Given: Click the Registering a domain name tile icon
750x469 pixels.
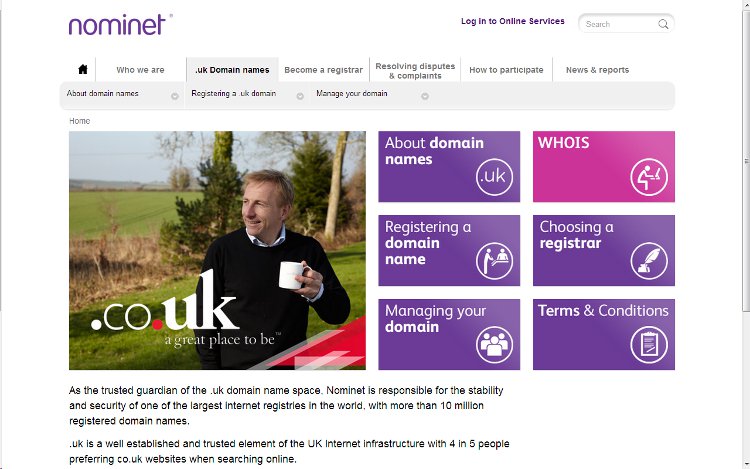Looking at the screenshot, I should pyautogui.click(x=494, y=261).
